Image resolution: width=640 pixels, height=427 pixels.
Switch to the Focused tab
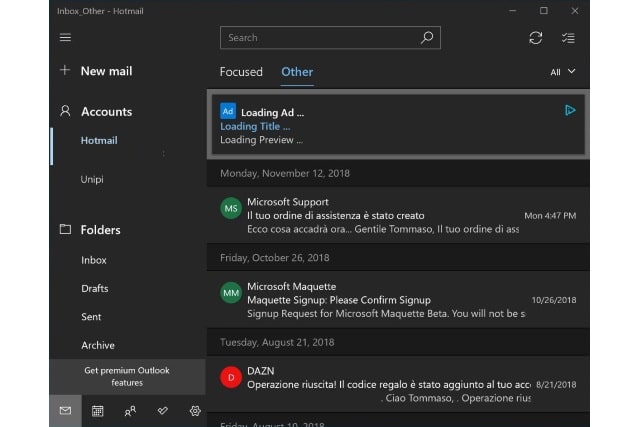coord(241,72)
